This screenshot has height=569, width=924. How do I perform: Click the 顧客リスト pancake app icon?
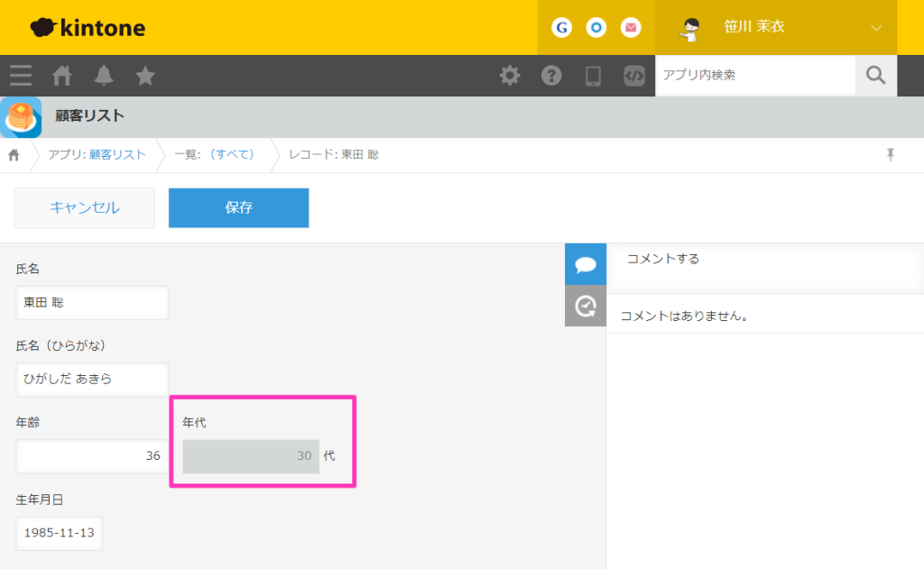[x=22, y=117]
